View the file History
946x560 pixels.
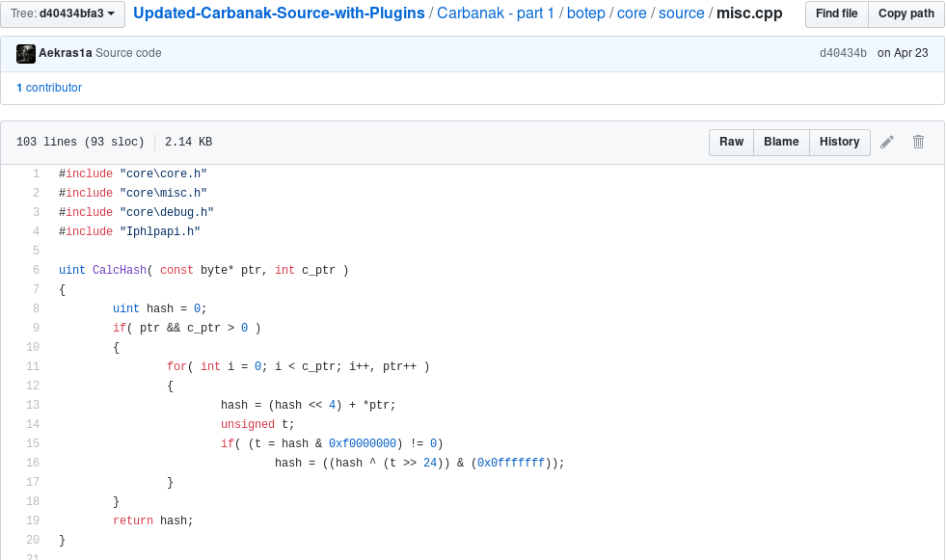click(839, 142)
